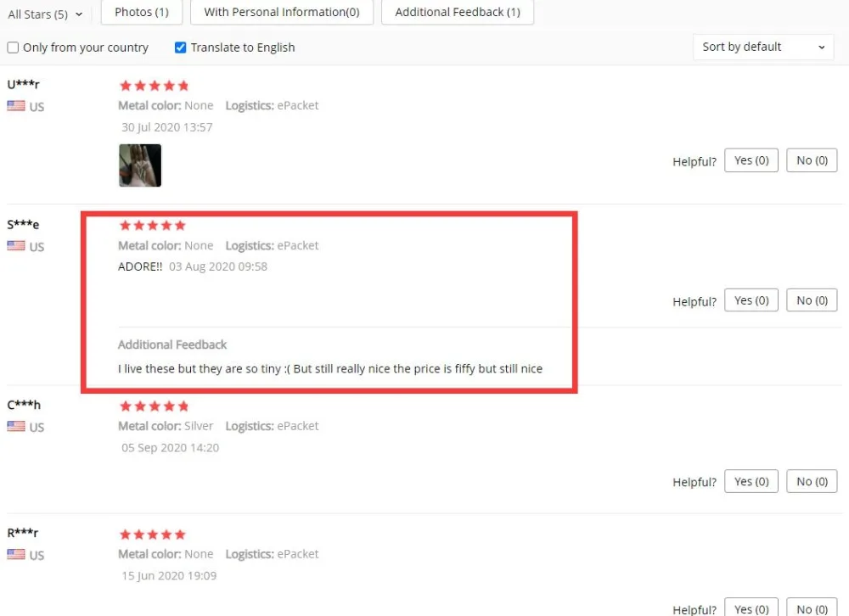Screen dimensions: 849x616
Task: Show reviews with Additional Feedback (1)
Action: point(458,12)
